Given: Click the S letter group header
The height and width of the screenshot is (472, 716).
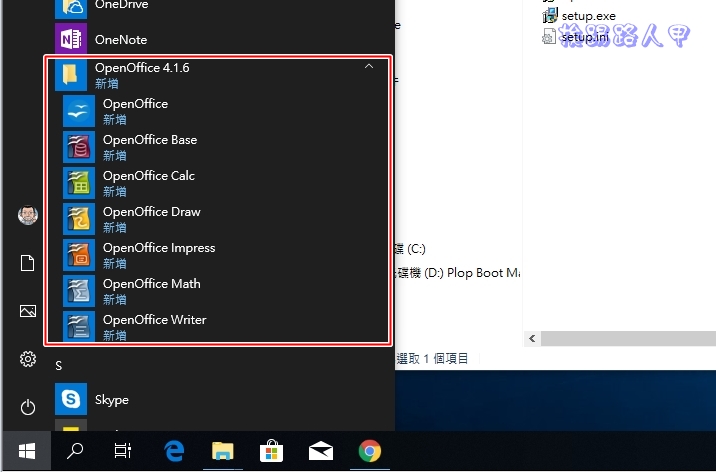Looking at the screenshot, I should 58,366.
